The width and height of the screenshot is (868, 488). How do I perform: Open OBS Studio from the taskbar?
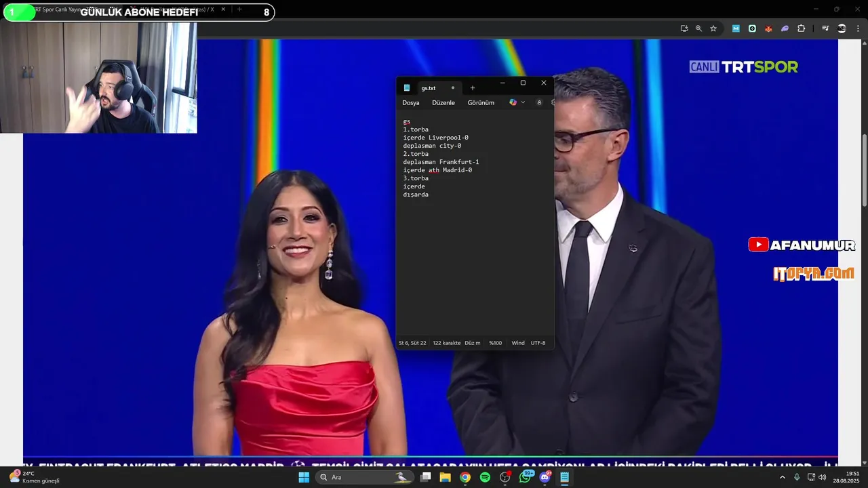(505, 477)
